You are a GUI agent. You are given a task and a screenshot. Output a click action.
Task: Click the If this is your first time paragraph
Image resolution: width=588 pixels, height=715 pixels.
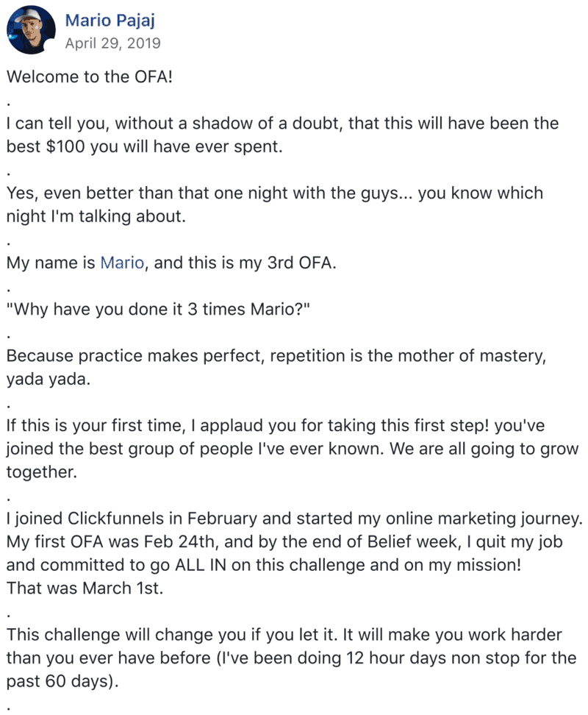pyautogui.click(x=293, y=449)
